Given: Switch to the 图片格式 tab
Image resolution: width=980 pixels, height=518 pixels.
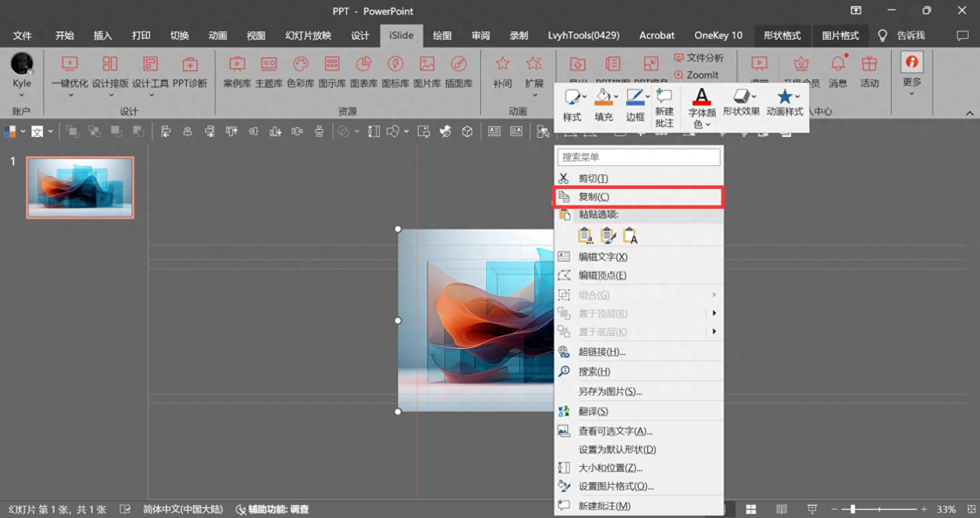Looking at the screenshot, I should 841,35.
